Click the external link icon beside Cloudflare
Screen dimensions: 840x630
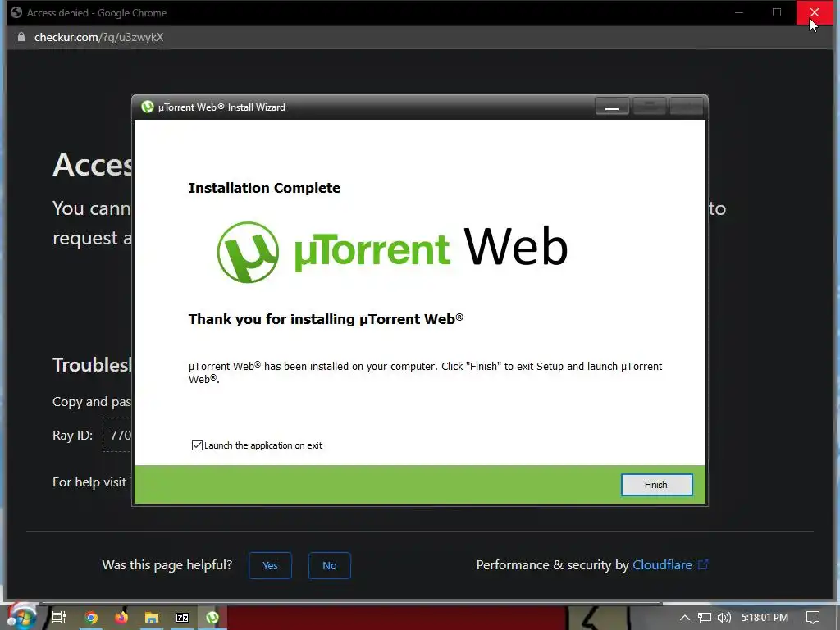703,564
